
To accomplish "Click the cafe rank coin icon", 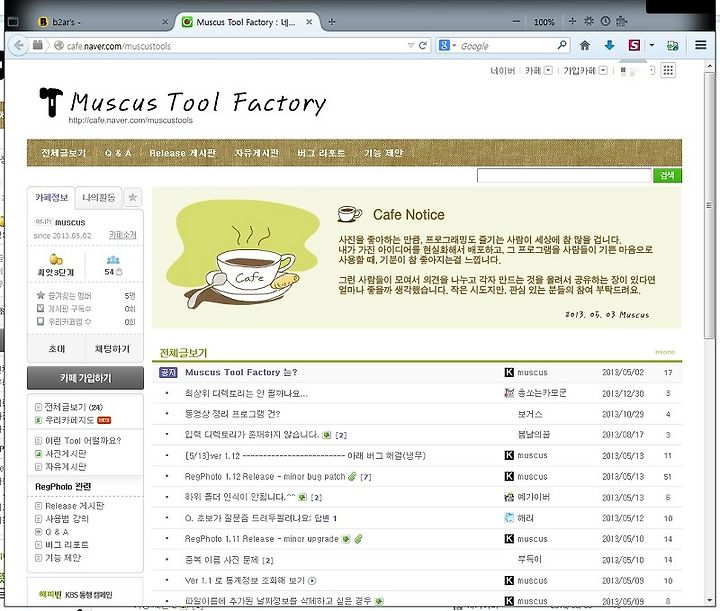I will tap(56, 259).
